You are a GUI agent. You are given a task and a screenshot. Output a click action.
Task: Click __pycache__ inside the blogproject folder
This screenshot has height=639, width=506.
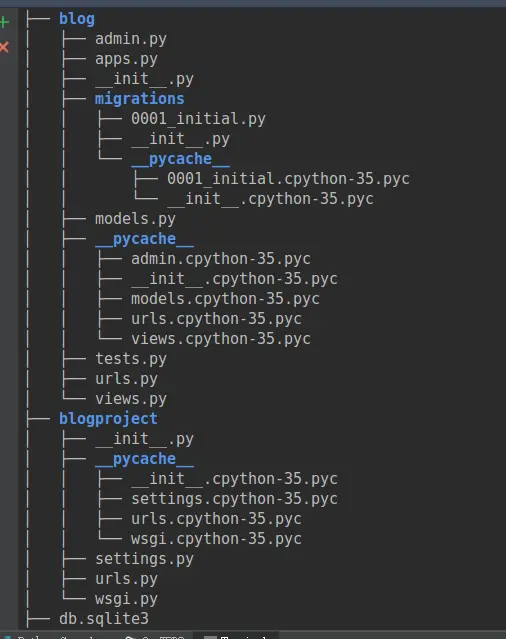click(144, 459)
